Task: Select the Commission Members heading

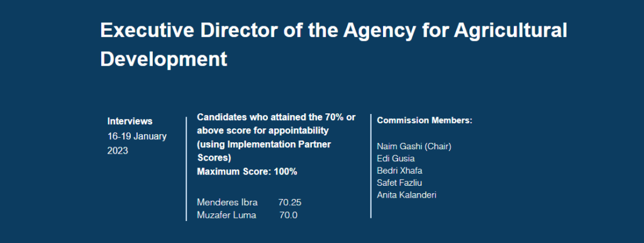Action: click(x=425, y=120)
